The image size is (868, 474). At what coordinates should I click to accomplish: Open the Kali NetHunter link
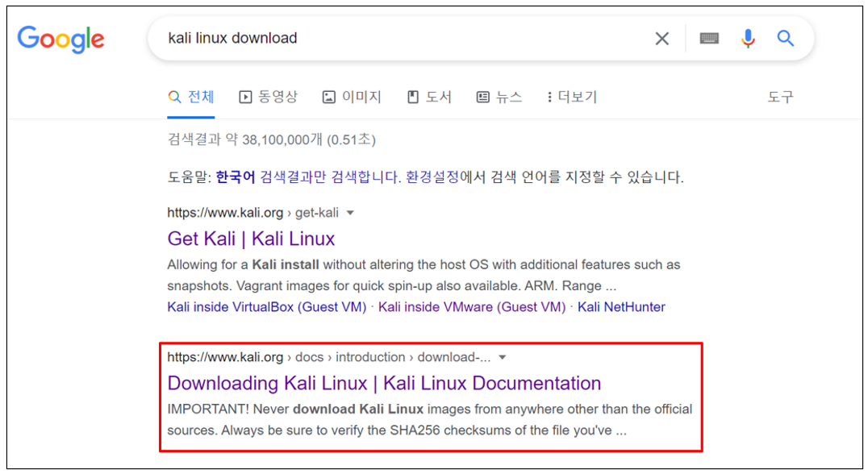coord(621,307)
